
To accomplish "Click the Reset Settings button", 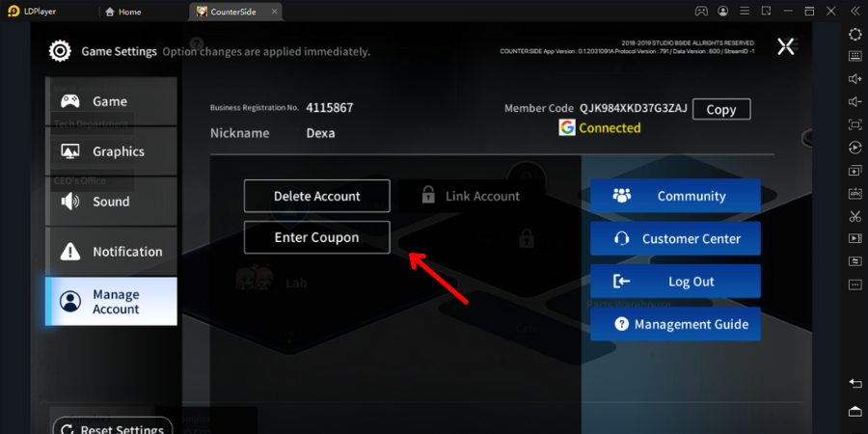I will 113,427.
